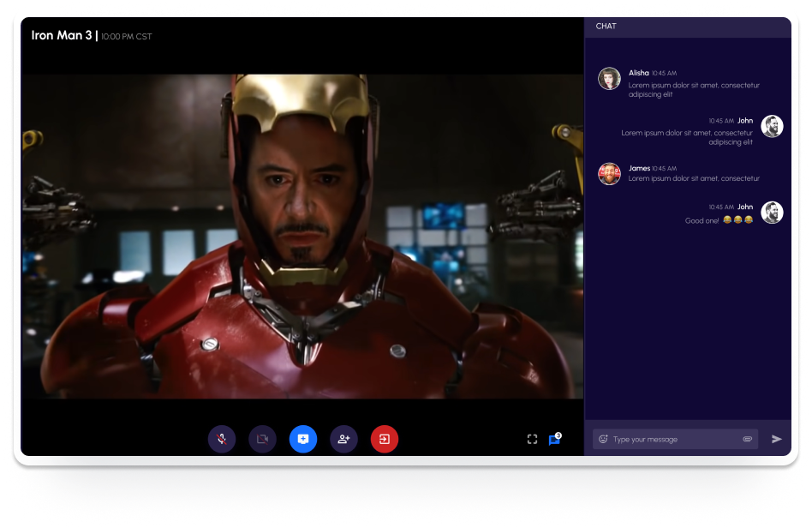Click the Alisha sender name
Viewport: 812px width, 528px height.
(x=638, y=73)
